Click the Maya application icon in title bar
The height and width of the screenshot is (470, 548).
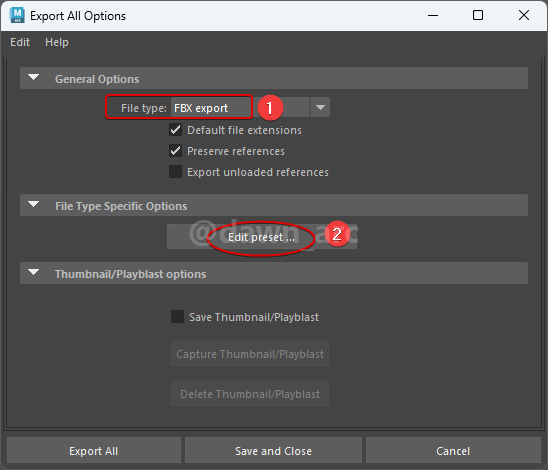17,15
